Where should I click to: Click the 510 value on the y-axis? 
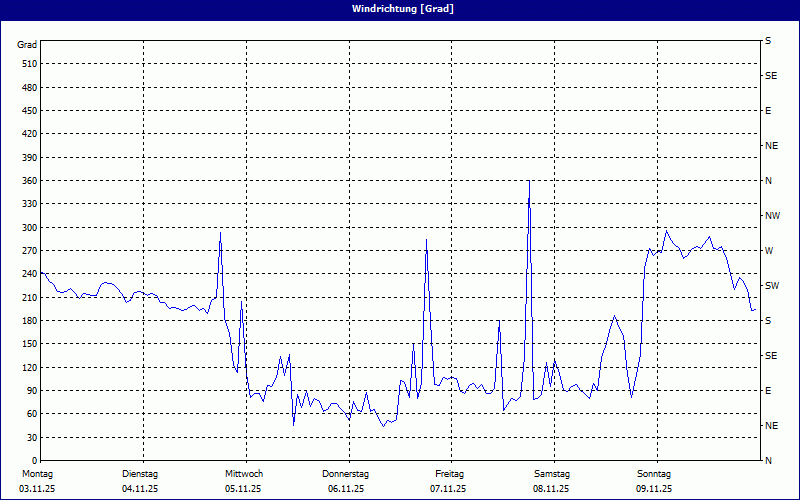point(27,64)
